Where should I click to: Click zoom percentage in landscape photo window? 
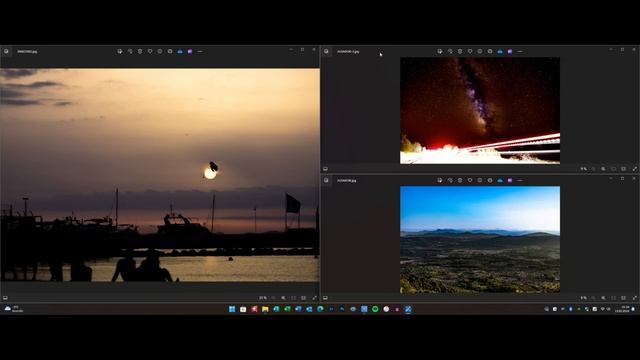click(583, 298)
